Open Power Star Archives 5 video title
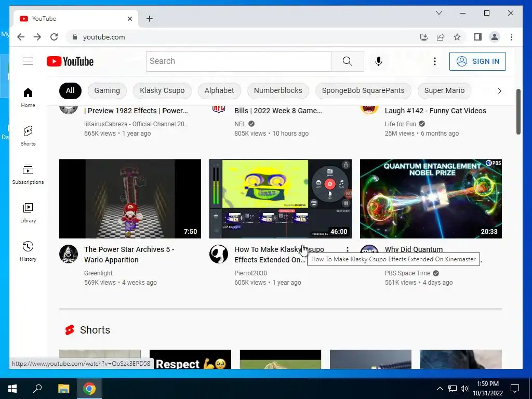 pyautogui.click(x=129, y=255)
